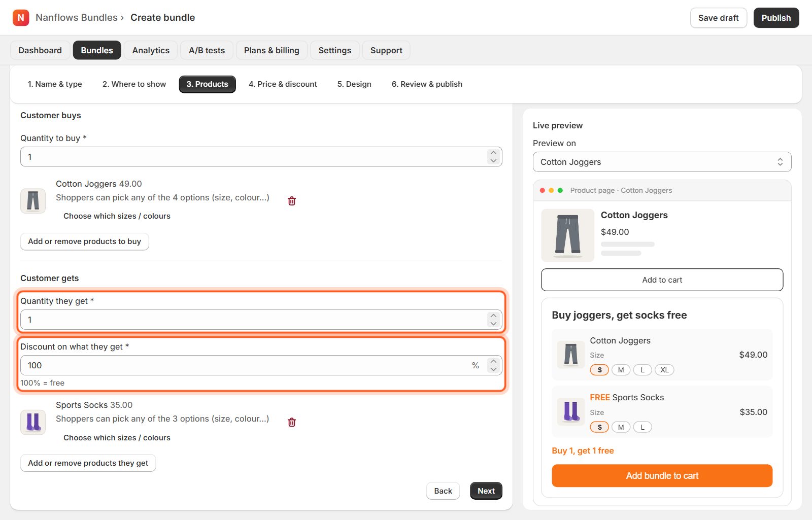Viewport: 812px width, 520px height.
Task: Click Add or remove products to buy
Action: tap(84, 241)
